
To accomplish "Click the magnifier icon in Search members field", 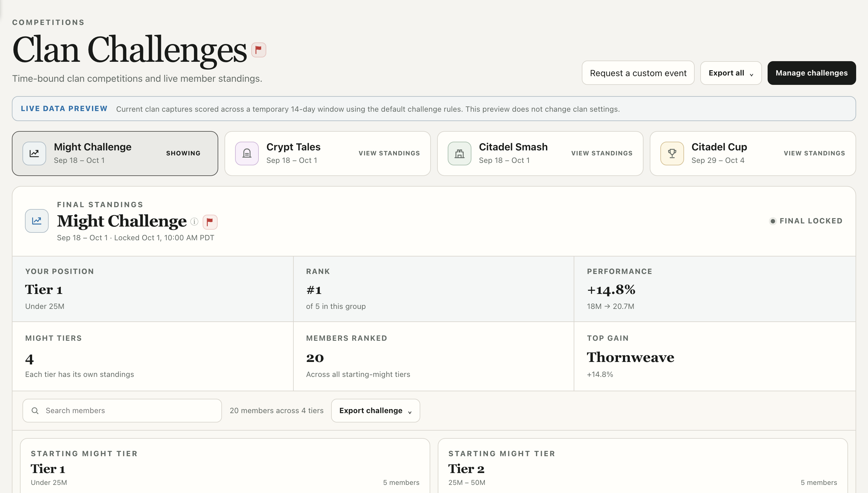I will point(35,411).
